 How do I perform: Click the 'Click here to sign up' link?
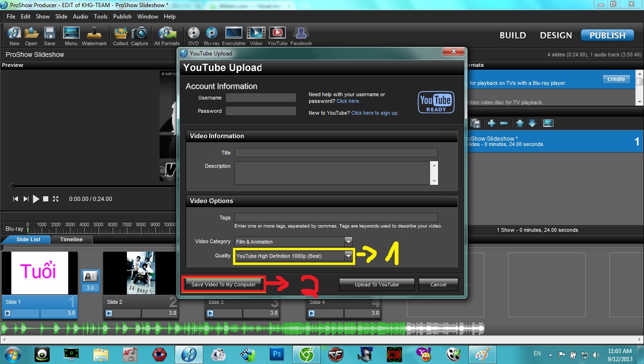pos(375,113)
